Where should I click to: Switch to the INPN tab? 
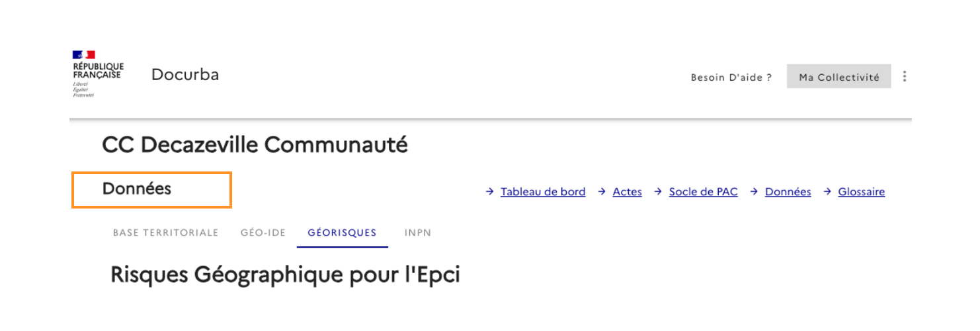pos(418,233)
